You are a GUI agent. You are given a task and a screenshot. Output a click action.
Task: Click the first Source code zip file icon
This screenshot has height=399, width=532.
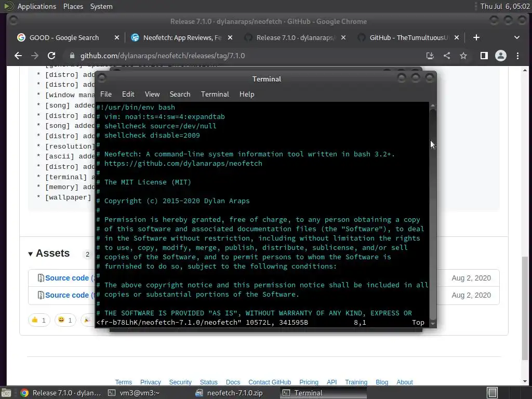point(41,278)
